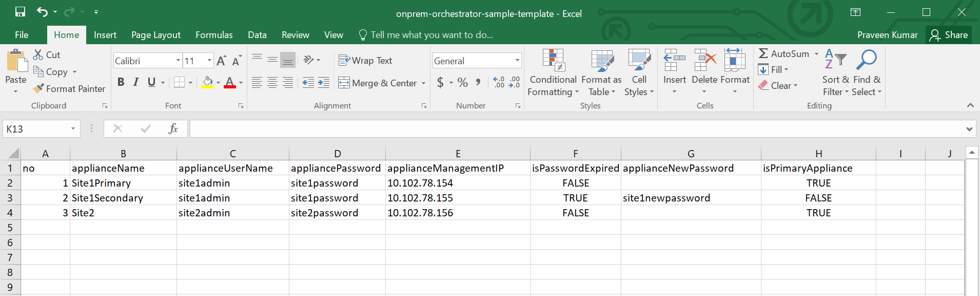Apply cell borders icon

pos(179,82)
